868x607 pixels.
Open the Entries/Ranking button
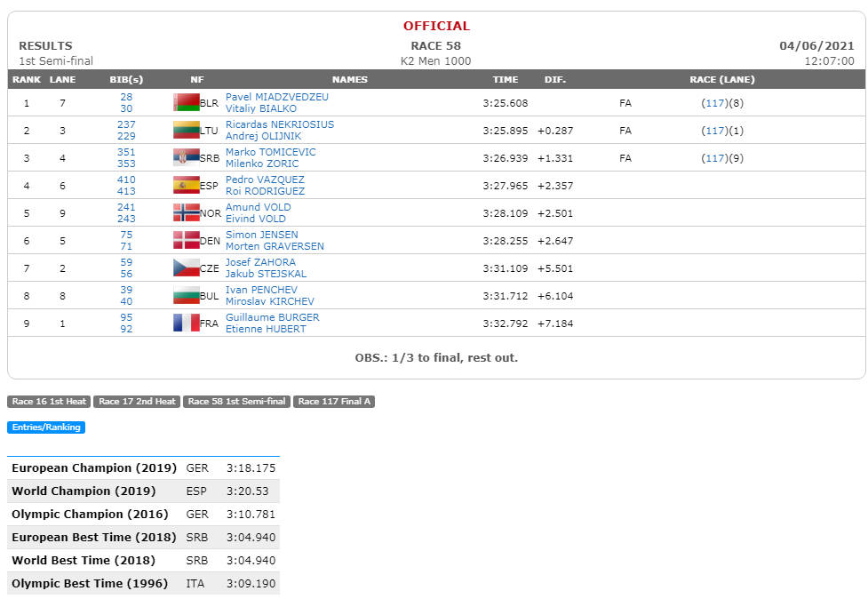[x=46, y=427]
